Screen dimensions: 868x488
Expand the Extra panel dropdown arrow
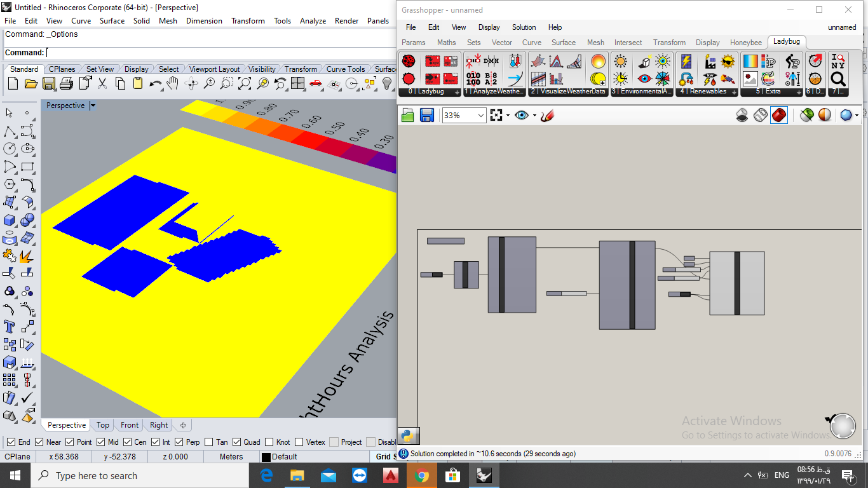799,93
